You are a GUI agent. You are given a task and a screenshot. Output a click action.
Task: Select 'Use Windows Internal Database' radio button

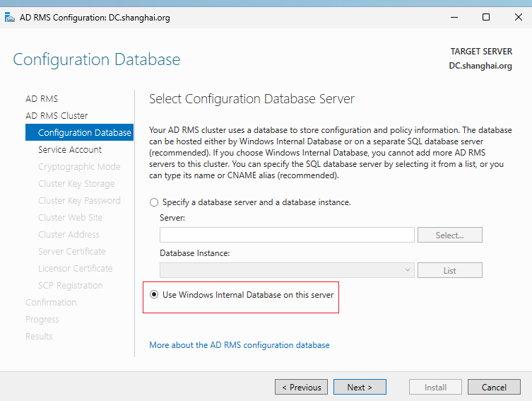pos(154,295)
